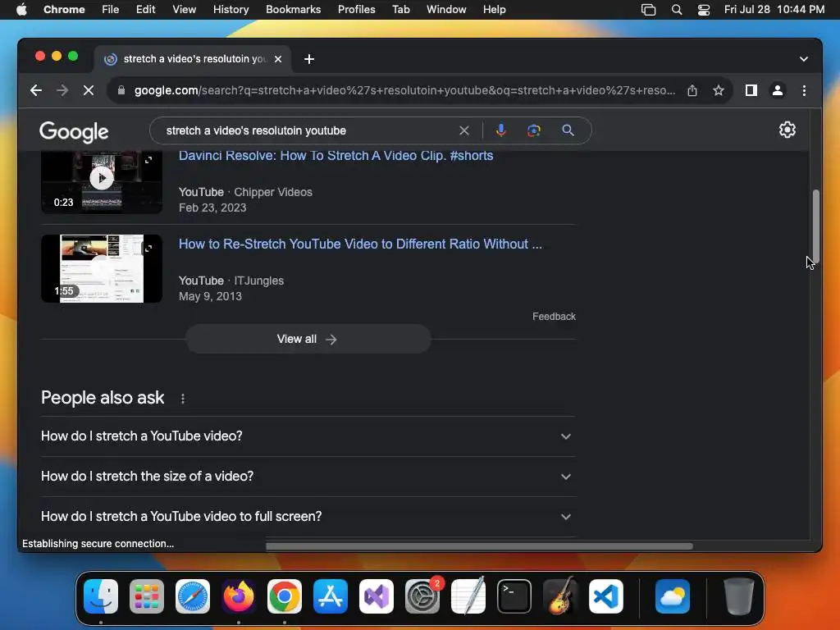The image size is (840, 630).
Task: Open the Window menu
Action: pos(446,10)
